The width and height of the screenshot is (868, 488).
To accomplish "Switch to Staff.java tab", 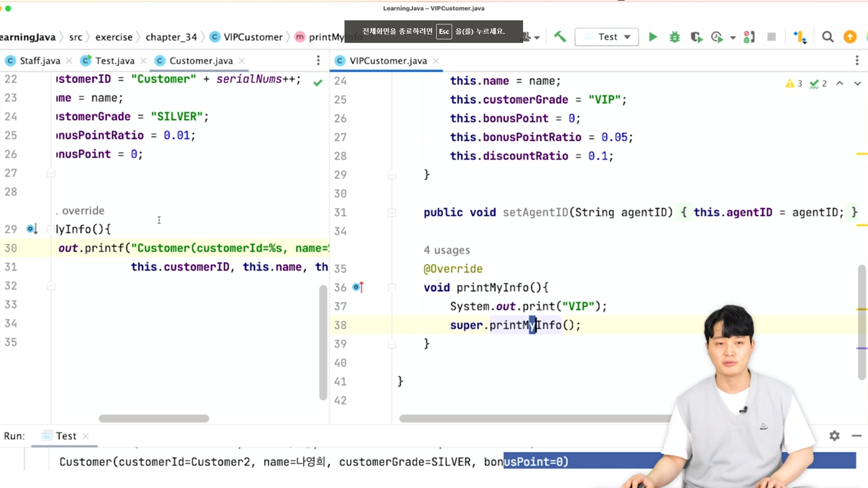I will 40,61.
